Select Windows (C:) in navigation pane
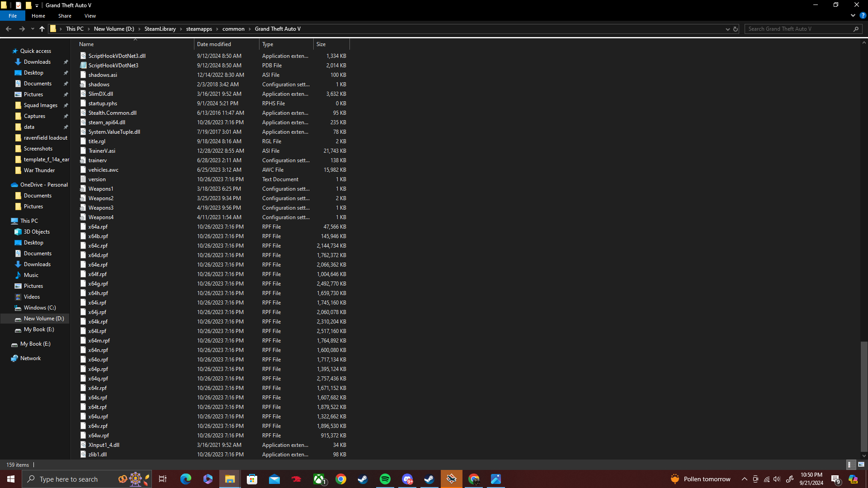The image size is (868, 488). [40, 308]
